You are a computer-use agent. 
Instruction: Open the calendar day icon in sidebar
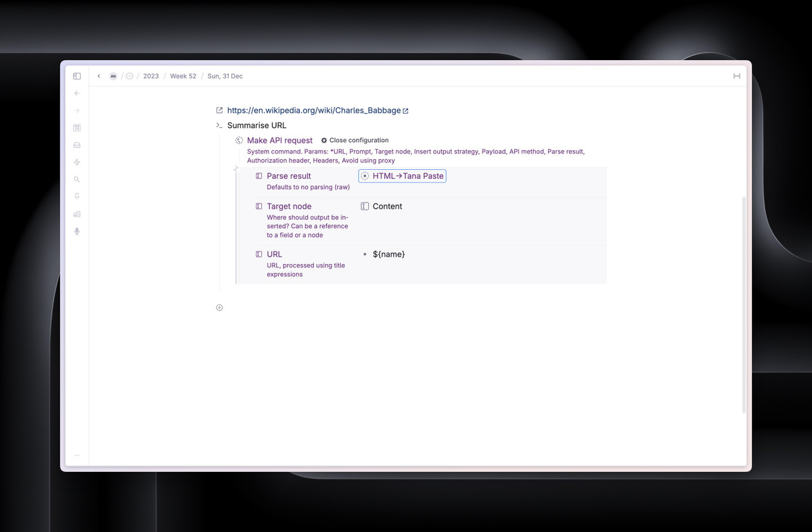[76, 128]
